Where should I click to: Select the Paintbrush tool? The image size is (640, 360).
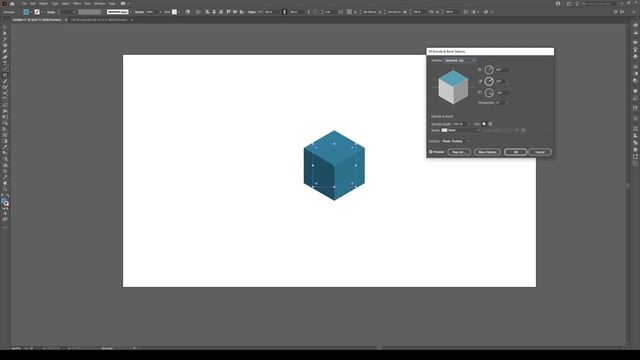point(5,81)
